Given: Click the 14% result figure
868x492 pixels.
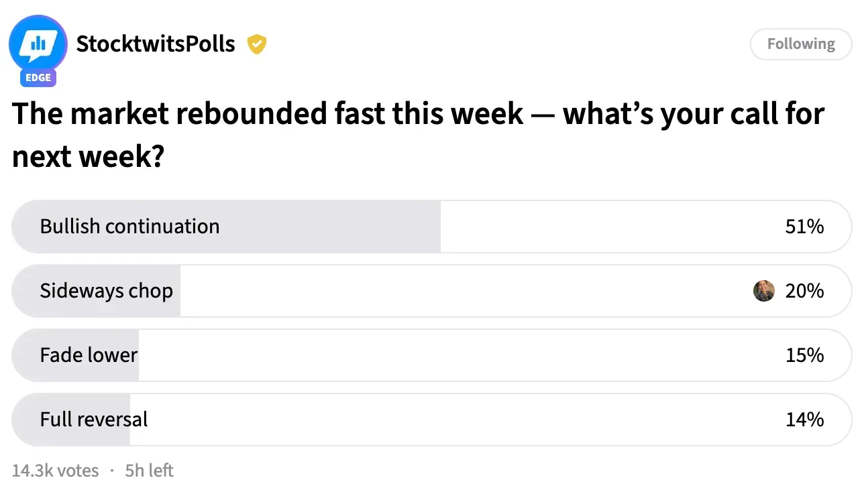Looking at the screenshot, I should [804, 420].
